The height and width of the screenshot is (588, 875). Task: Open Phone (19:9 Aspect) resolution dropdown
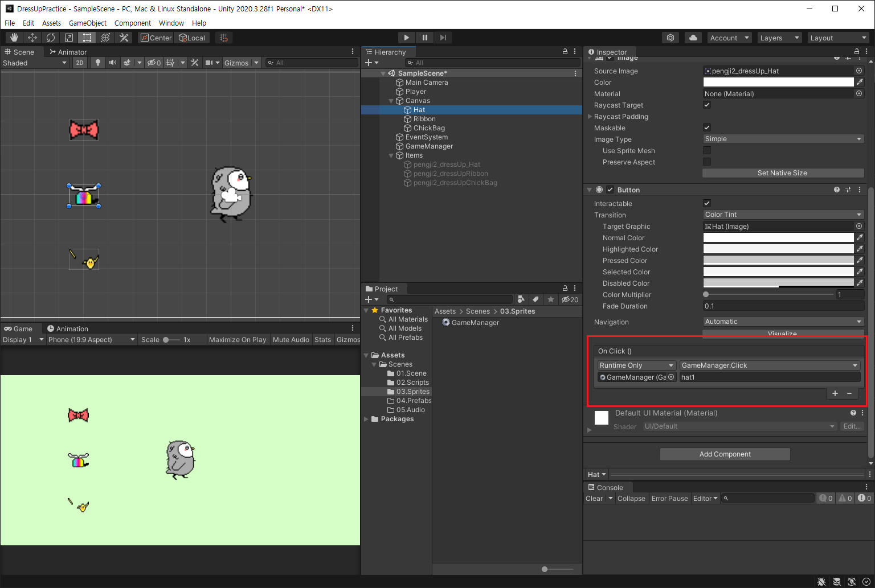pos(91,339)
